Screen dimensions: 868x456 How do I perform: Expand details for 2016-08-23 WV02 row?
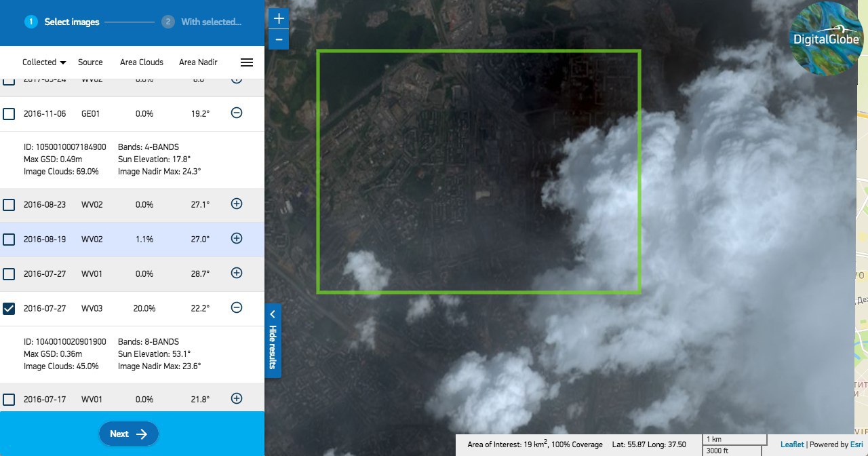pyautogui.click(x=237, y=204)
